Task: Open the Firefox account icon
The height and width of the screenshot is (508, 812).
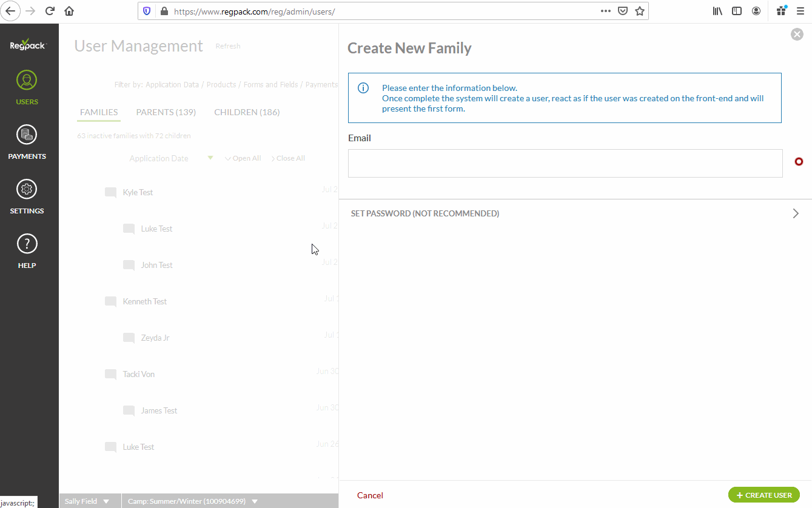Action: click(756, 10)
